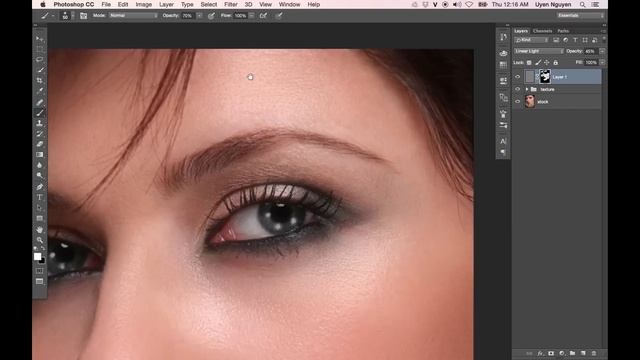Select the Quick Selection tool

[x=40, y=70]
